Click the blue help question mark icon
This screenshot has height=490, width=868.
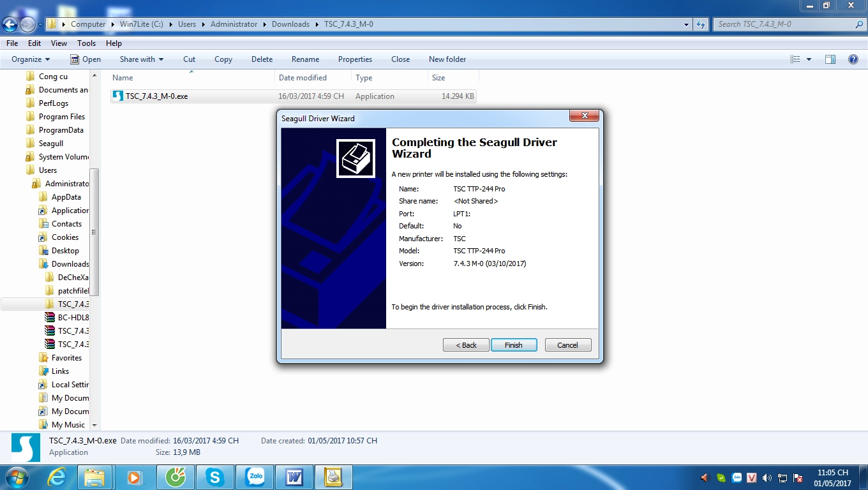pos(853,59)
